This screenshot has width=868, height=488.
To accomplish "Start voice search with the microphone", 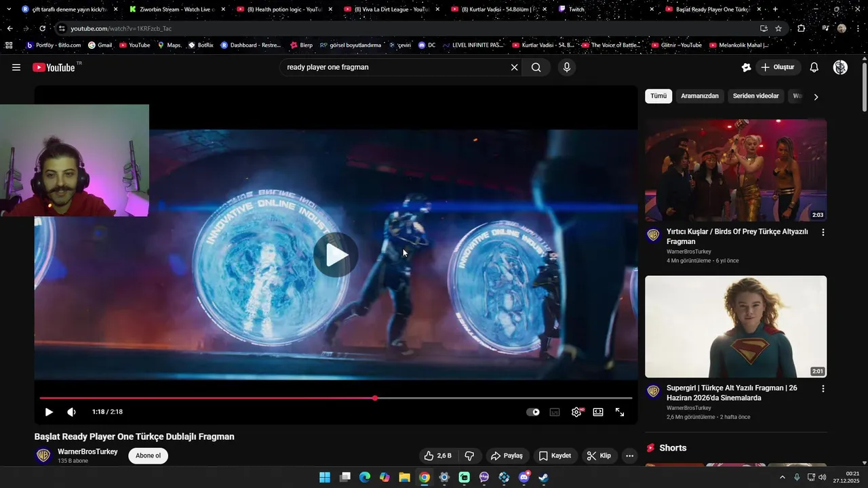I will point(567,67).
